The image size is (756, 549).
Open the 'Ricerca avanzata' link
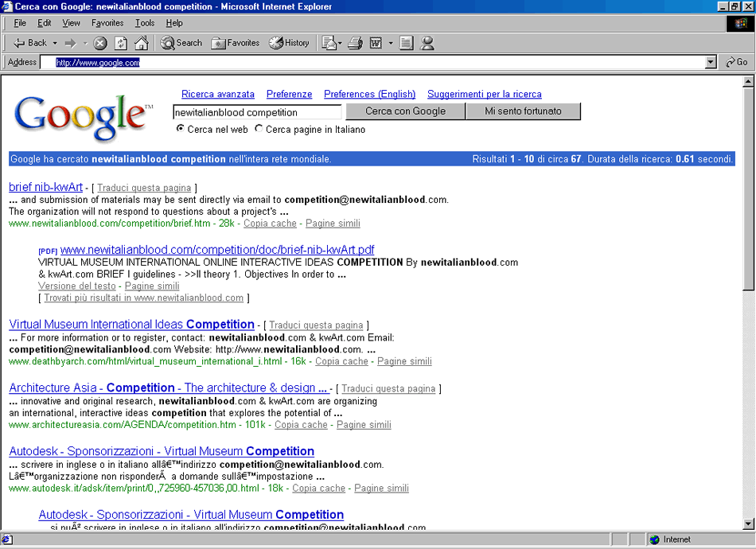click(218, 94)
